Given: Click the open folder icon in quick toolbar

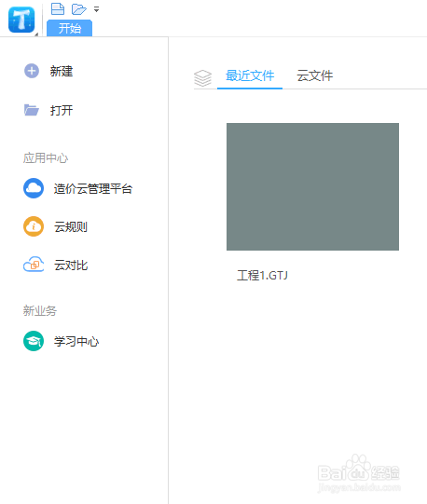Looking at the screenshot, I should coord(79,9).
